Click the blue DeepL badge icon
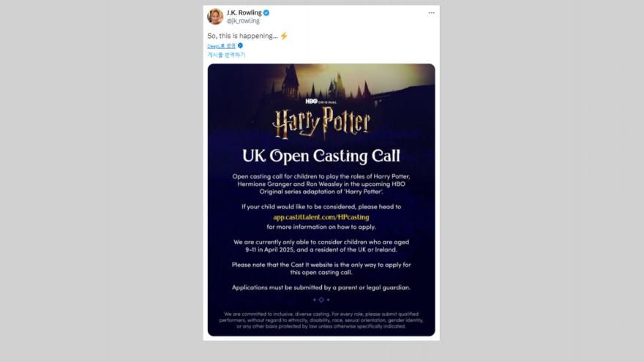The width and height of the screenshot is (644, 362). pos(240,45)
